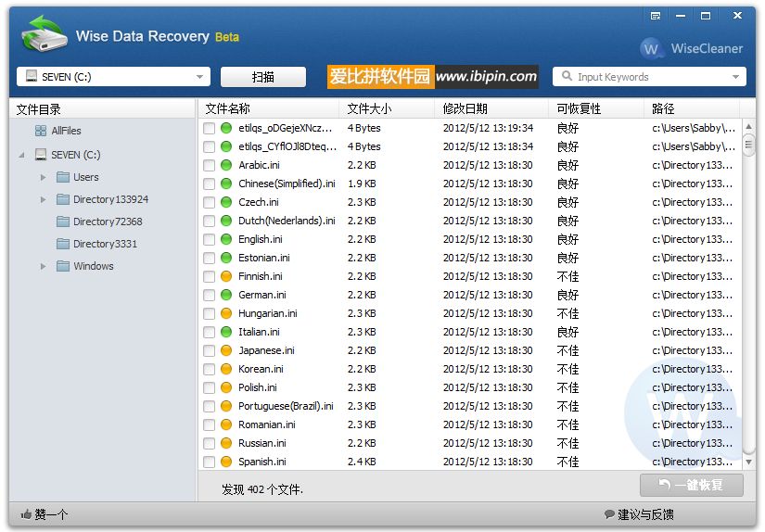Click green status dot of Czech.ini
Screen dimensions: 765x532
tap(226, 202)
